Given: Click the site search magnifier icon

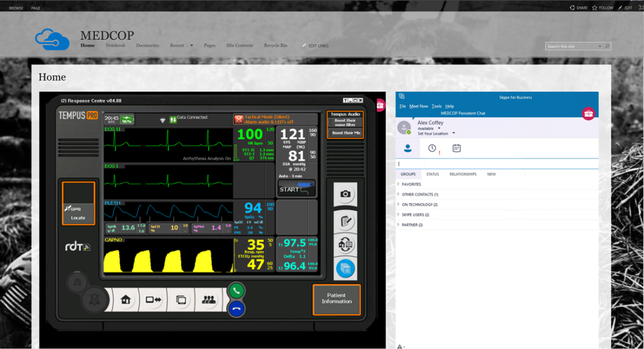Looking at the screenshot, I should coord(607,46).
